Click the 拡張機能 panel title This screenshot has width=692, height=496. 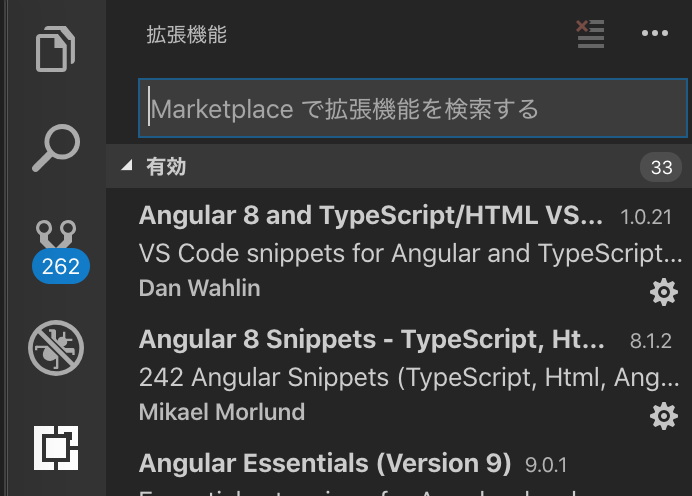tap(187, 34)
